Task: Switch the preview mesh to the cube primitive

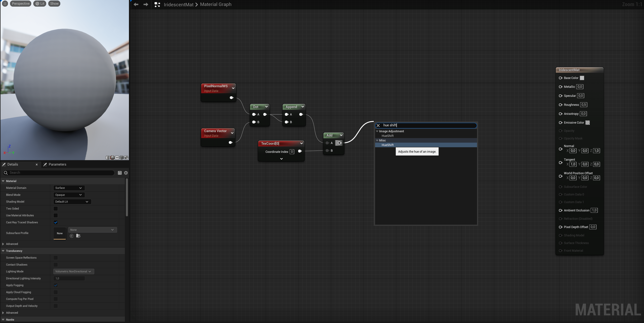Action: pos(121,157)
